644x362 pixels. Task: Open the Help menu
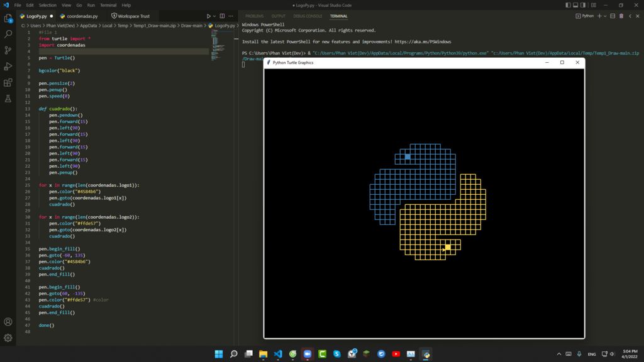pyautogui.click(x=126, y=5)
